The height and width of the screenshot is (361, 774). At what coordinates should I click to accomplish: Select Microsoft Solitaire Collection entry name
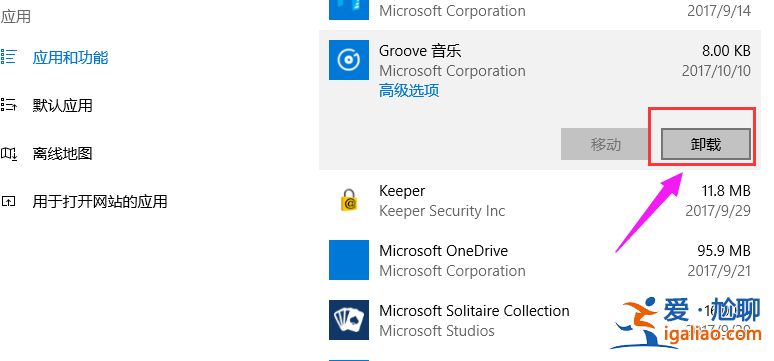[474, 311]
